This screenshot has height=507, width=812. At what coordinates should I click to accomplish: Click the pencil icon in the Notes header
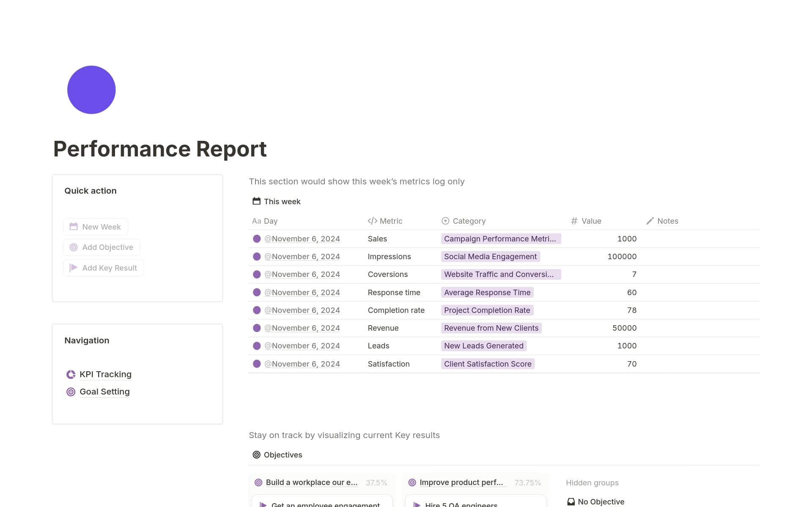(x=650, y=221)
